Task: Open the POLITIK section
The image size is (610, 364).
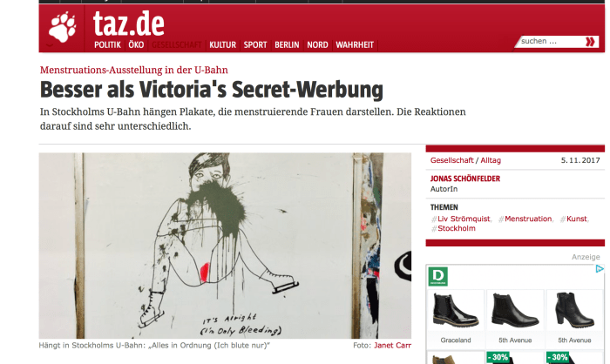Action: click(x=107, y=44)
